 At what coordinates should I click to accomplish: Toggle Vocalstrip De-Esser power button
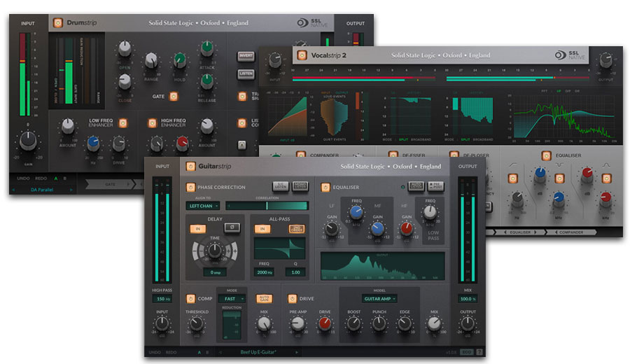(393, 155)
